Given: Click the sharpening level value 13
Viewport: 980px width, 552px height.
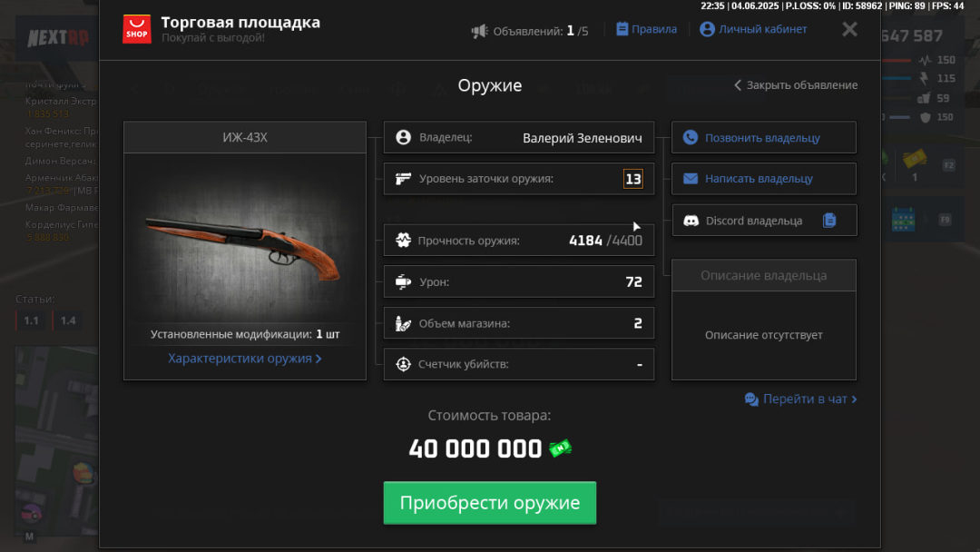Looking at the screenshot, I should 633,179.
